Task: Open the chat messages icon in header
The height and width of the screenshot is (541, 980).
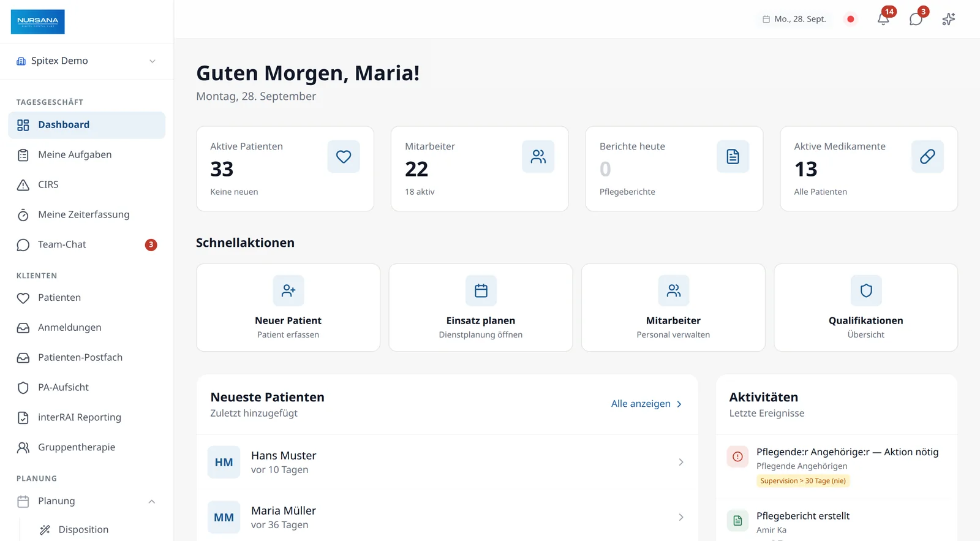Action: 916,19
